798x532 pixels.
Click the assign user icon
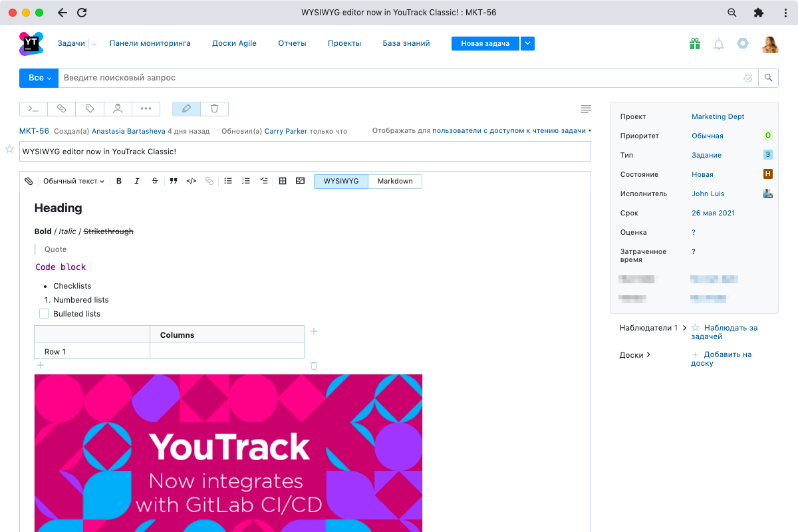(x=118, y=108)
